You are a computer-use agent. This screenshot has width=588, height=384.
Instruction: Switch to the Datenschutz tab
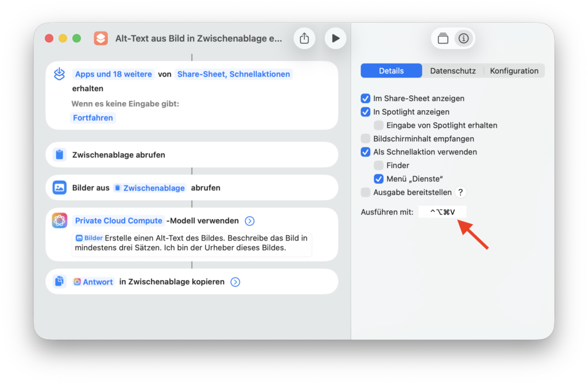pyautogui.click(x=452, y=71)
